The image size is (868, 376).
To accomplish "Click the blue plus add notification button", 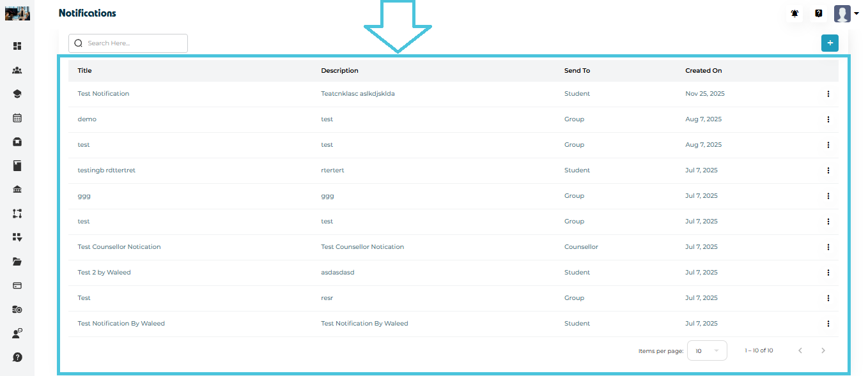I will [x=830, y=43].
